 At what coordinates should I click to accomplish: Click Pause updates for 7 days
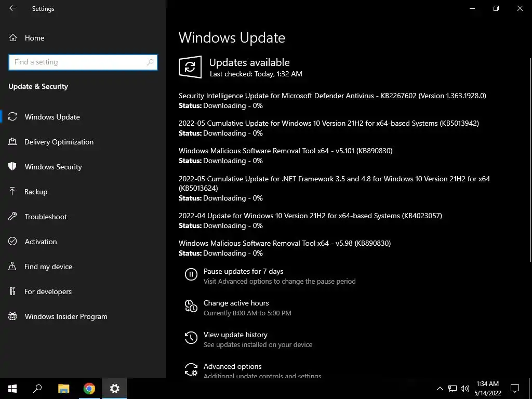(x=243, y=271)
